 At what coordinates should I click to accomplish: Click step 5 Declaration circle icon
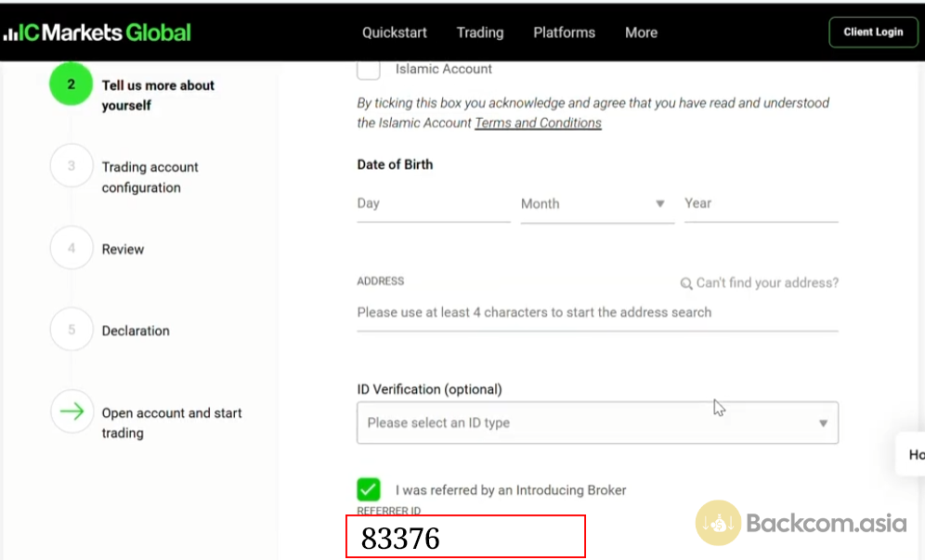tap(72, 331)
